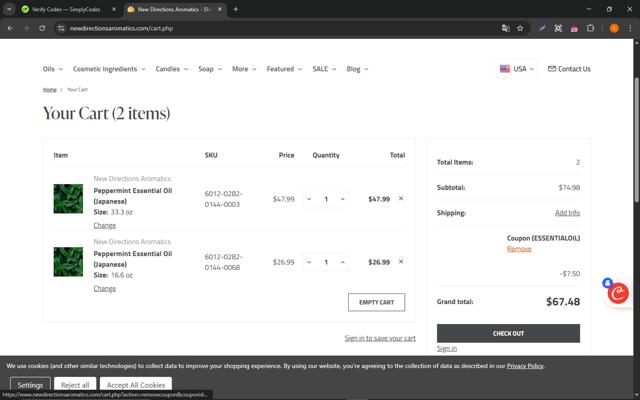Go to Home breadcrumb link
Image resolution: width=640 pixels, height=400 pixels.
point(49,89)
